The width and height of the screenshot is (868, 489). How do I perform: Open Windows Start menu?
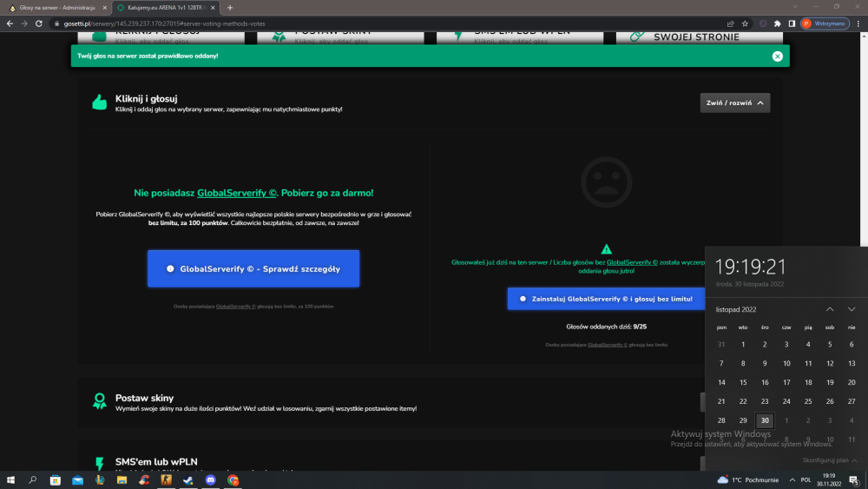tap(10, 479)
